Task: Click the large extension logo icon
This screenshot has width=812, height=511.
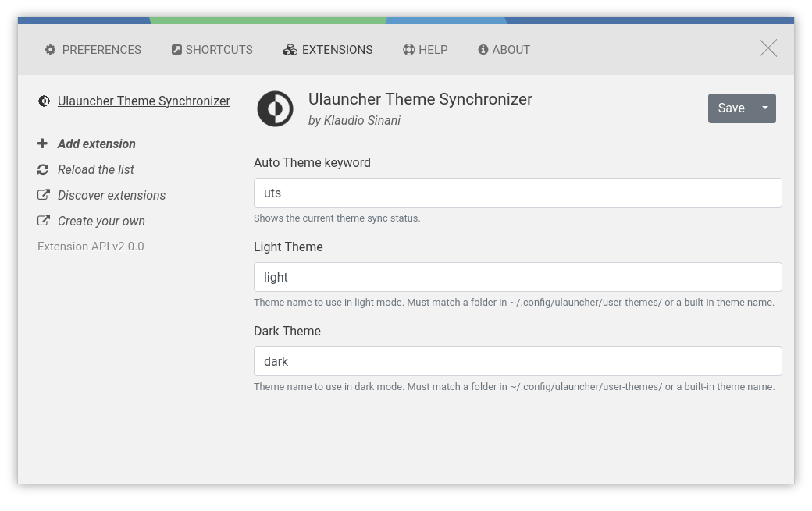Action: pos(275,108)
